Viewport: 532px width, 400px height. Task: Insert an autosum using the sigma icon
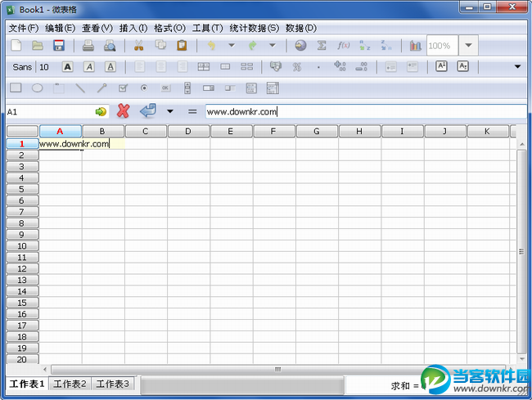point(322,45)
